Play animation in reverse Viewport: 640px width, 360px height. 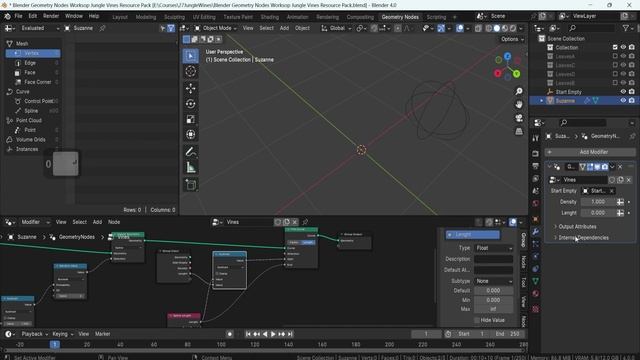[265, 334]
